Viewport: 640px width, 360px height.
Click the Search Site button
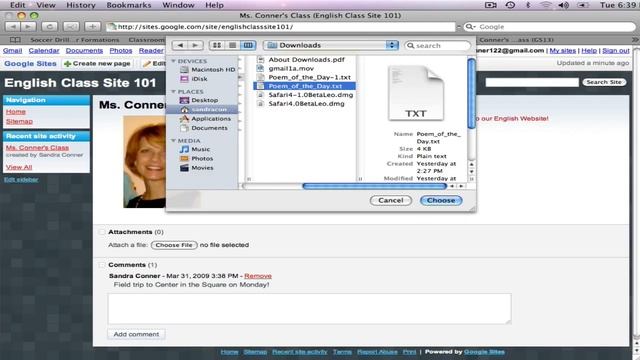(604, 82)
